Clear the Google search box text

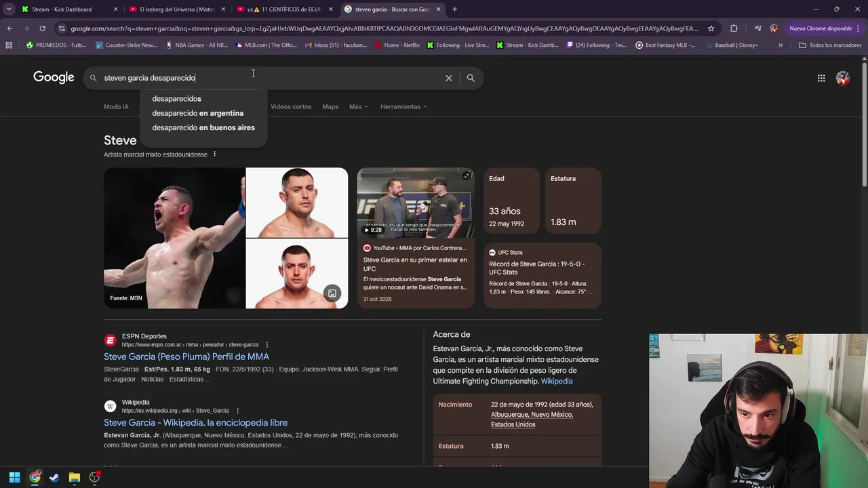coord(448,78)
